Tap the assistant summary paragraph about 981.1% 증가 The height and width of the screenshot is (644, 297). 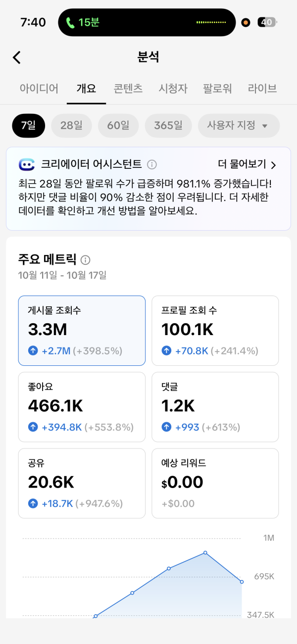(145, 197)
